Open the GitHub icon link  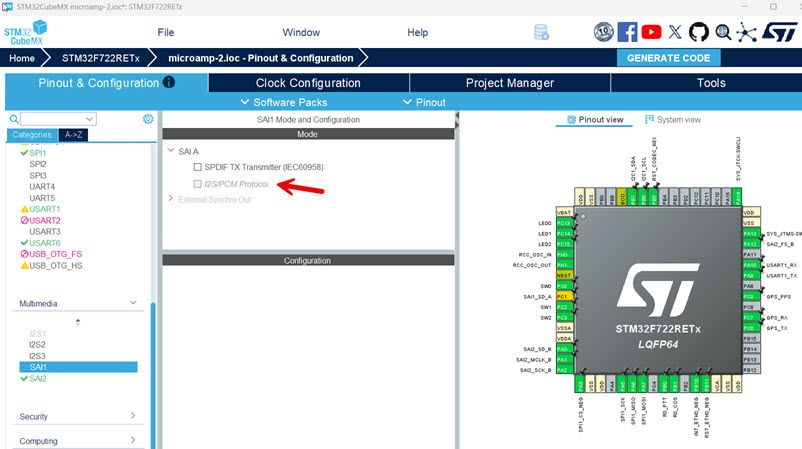699,32
